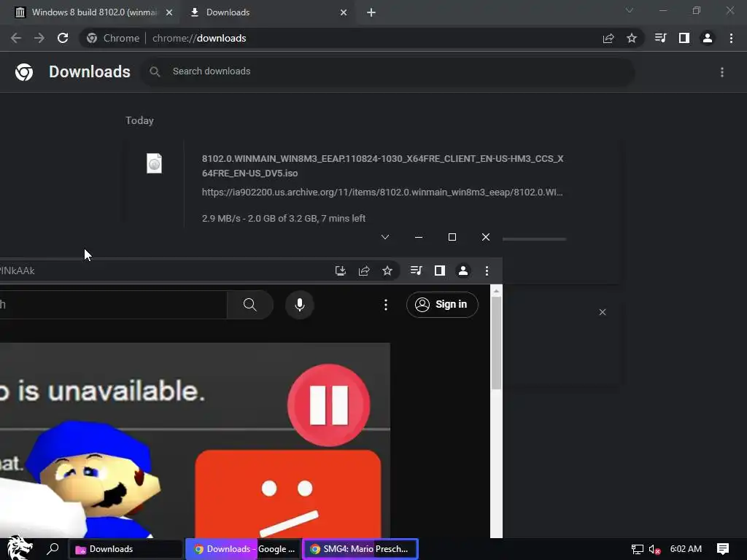Click scrollbar up arrow in YouTube window
Screen dimensions: 747x560
(496, 290)
